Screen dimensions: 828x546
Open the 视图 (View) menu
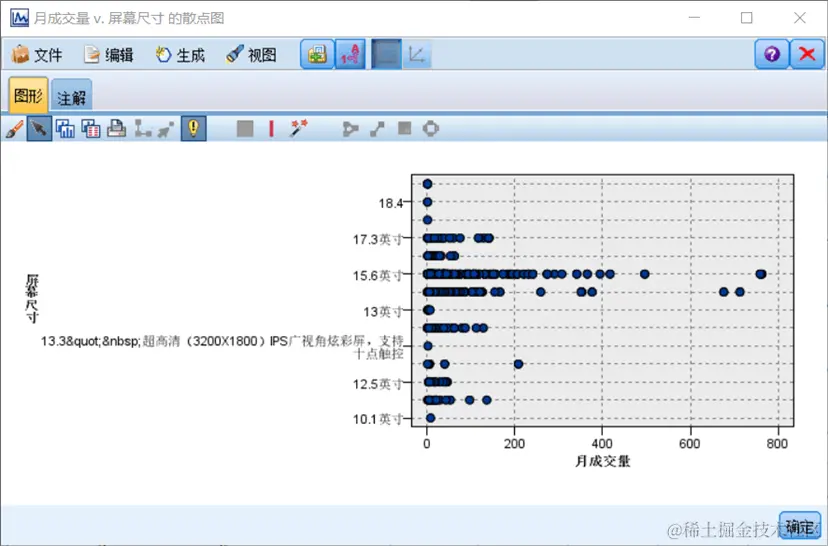click(x=251, y=54)
